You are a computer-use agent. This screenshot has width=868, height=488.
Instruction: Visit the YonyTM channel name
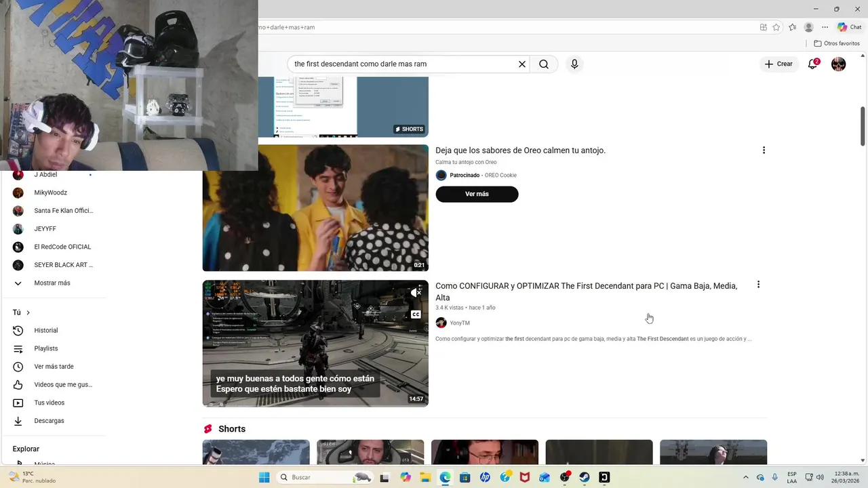(x=460, y=323)
